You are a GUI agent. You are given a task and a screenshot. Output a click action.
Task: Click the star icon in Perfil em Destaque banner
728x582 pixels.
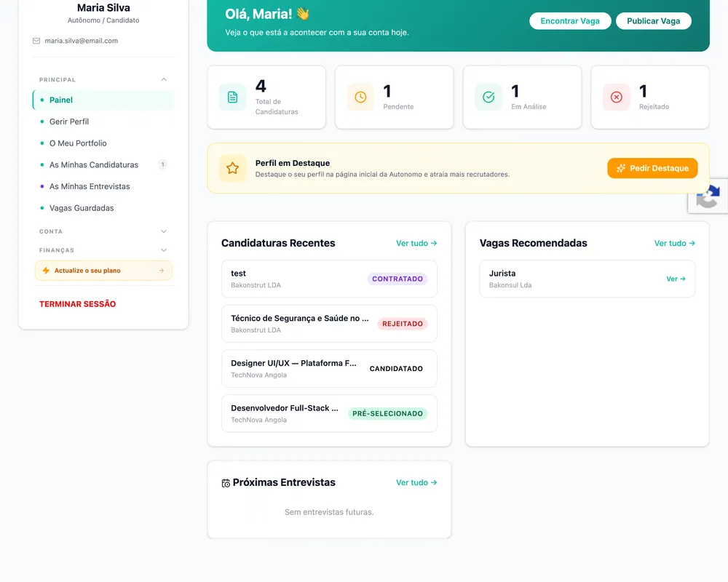[233, 168]
